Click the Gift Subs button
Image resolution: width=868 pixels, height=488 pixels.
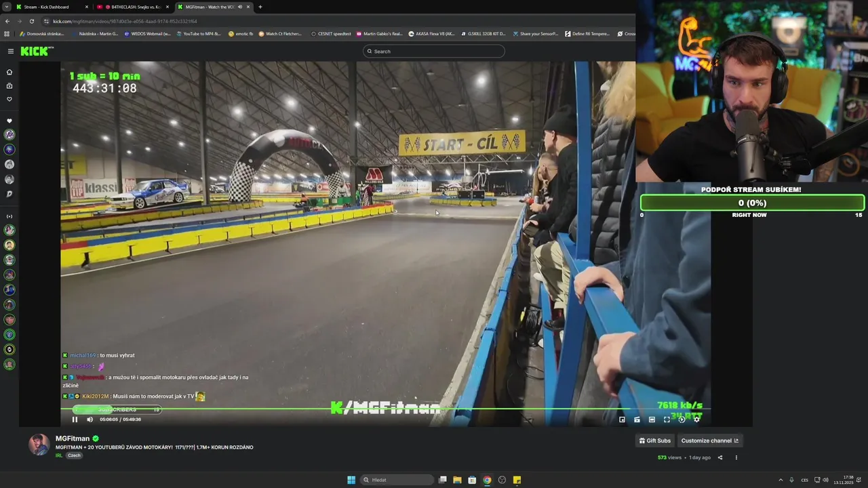click(654, 441)
